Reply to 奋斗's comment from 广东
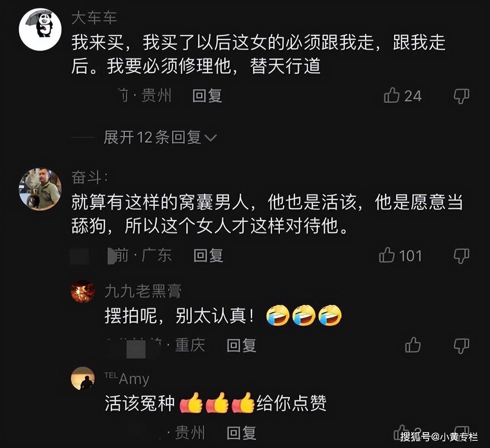 (208, 255)
